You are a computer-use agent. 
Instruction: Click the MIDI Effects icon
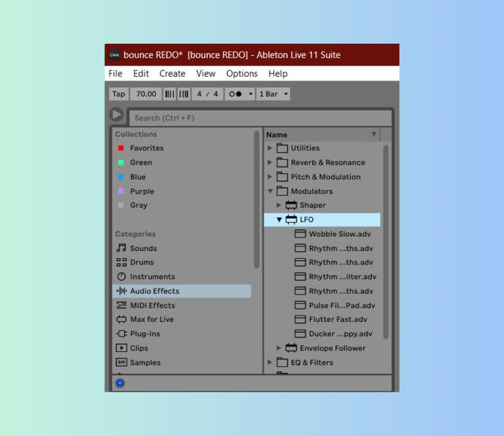(121, 305)
